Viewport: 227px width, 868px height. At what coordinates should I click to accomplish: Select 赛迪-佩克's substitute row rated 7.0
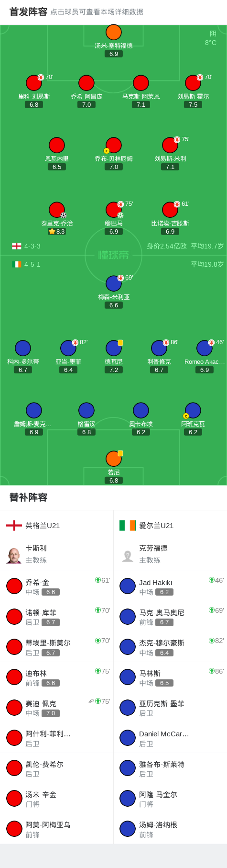(57, 708)
